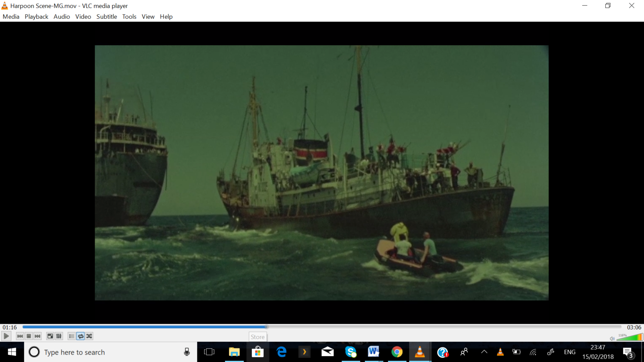Open Action Center notifications icon
The width and height of the screenshot is (644, 362).
coord(628,352)
